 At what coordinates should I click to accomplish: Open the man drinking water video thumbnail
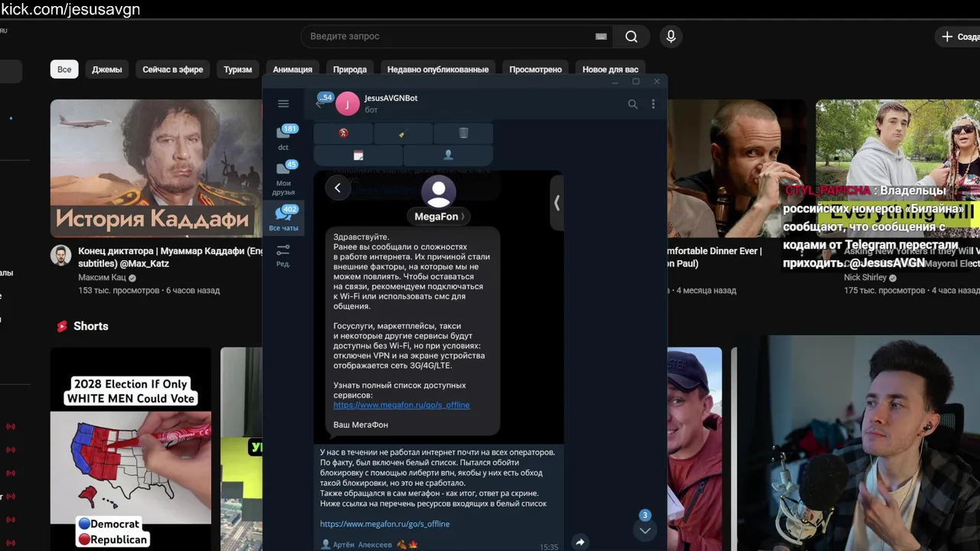click(x=735, y=168)
